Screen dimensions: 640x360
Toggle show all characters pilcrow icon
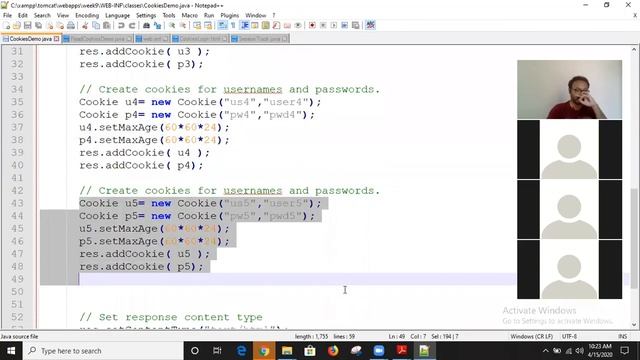tap(233, 25)
